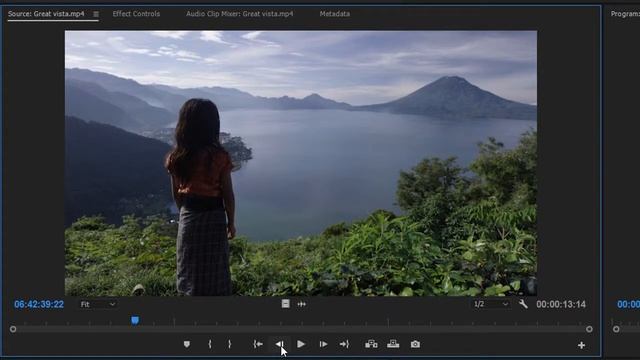Go to Out point in Source monitor
The image size is (640, 360).
(344, 344)
